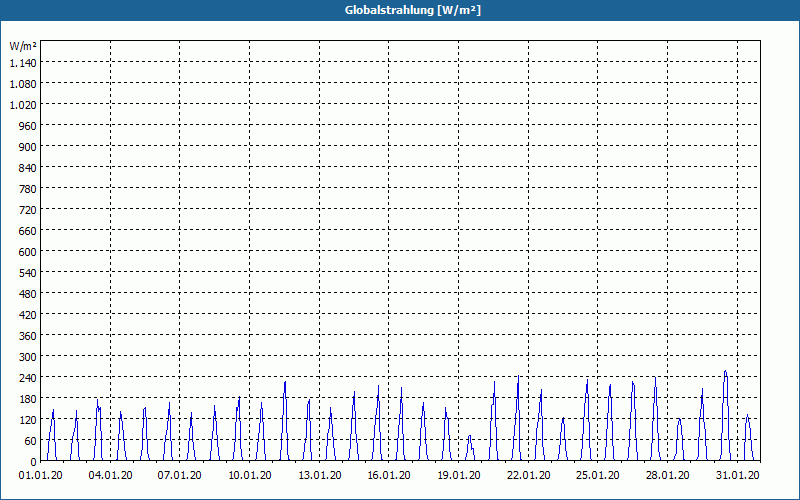
Task: Click the W/m² axis unit label
Action: point(23,46)
